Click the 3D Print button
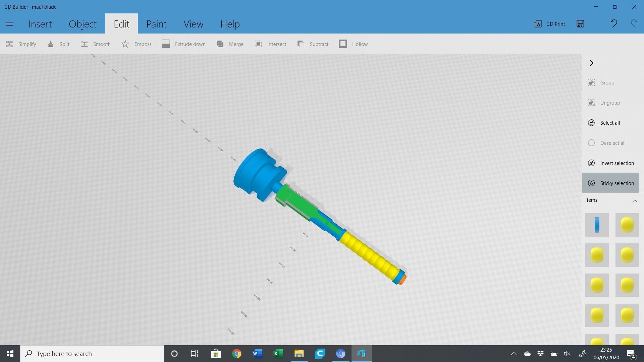The height and width of the screenshot is (362, 644). pos(549,24)
